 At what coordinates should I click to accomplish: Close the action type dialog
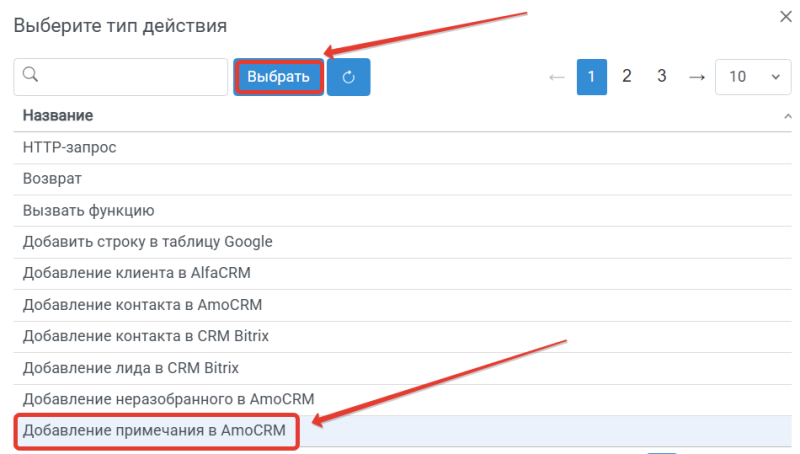(786, 17)
